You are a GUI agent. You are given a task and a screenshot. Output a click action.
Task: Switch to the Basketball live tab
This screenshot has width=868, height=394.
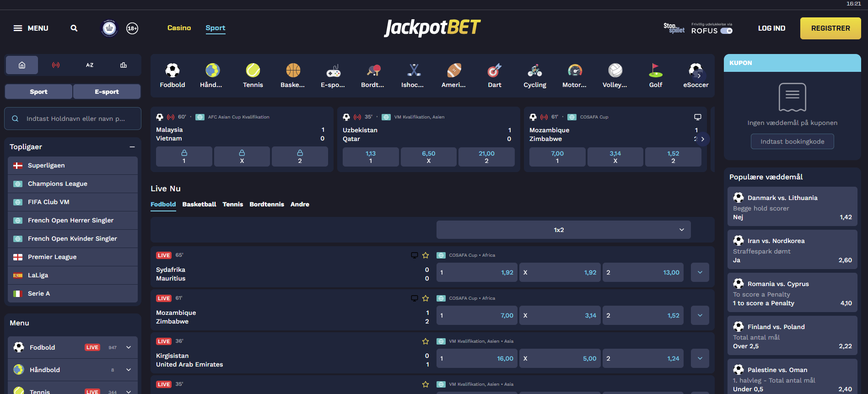(x=199, y=205)
